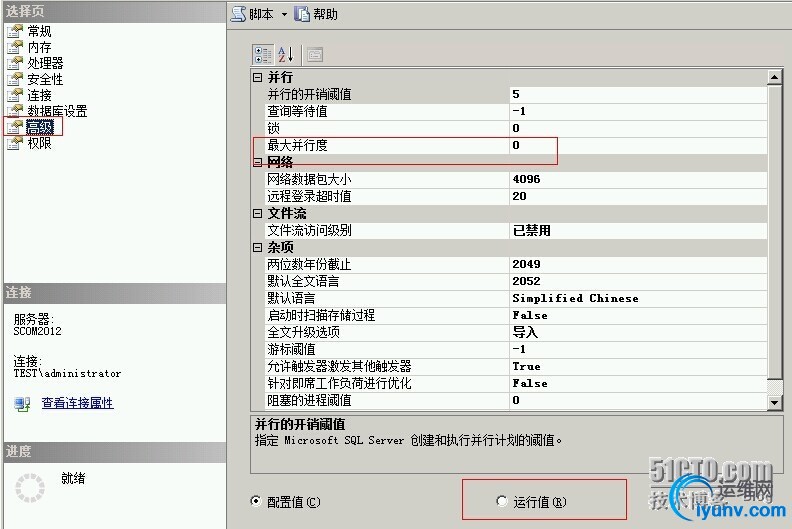The image size is (792, 529).
Task: Open the 内存 page
Action: pyautogui.click(x=39, y=47)
